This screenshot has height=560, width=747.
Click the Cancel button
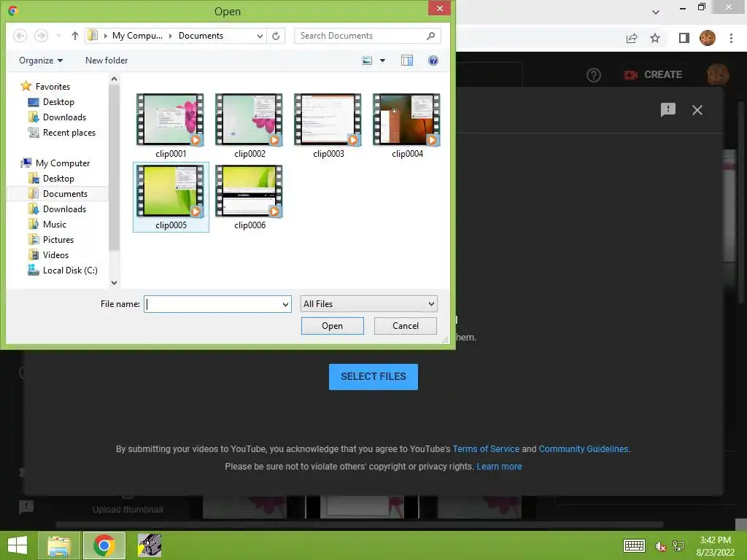coord(406,326)
